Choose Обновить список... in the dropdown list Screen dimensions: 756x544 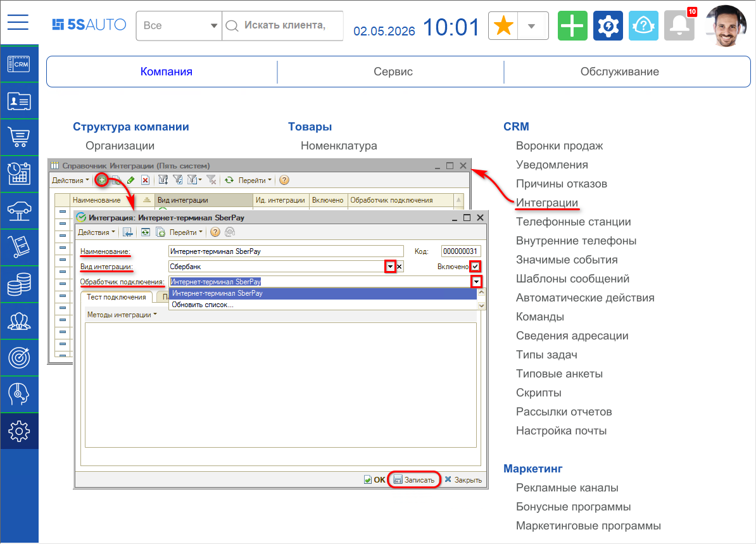[322, 305]
